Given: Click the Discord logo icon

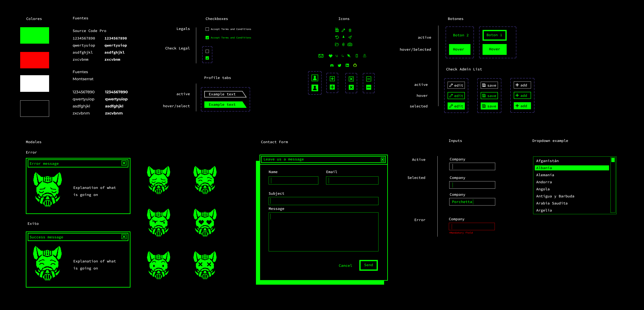Looking at the screenshot, I should [x=332, y=65].
